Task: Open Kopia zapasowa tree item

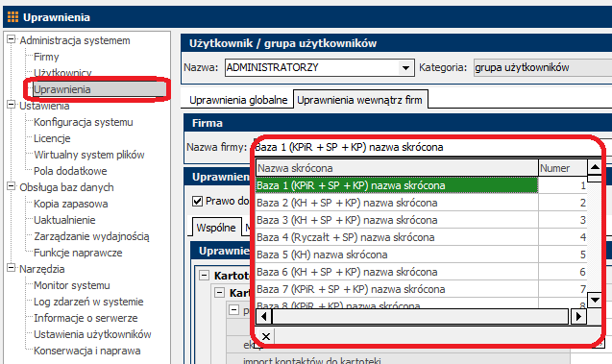Action: pos(71,204)
